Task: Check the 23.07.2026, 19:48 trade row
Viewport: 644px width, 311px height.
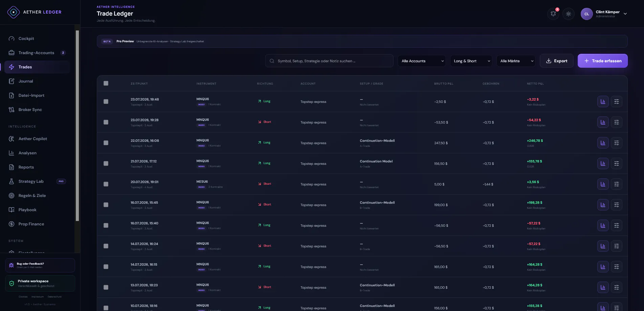Action: (106, 102)
